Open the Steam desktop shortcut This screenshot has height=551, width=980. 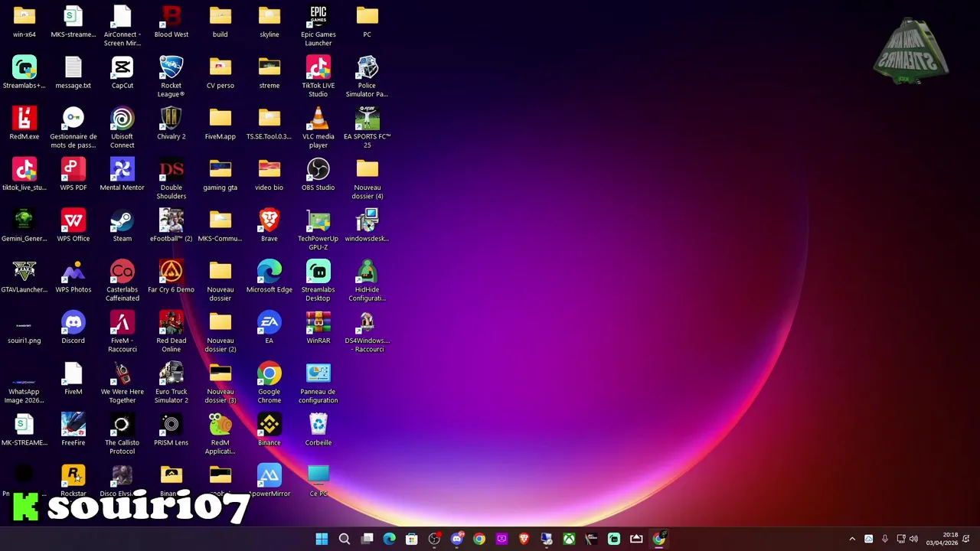pos(122,226)
